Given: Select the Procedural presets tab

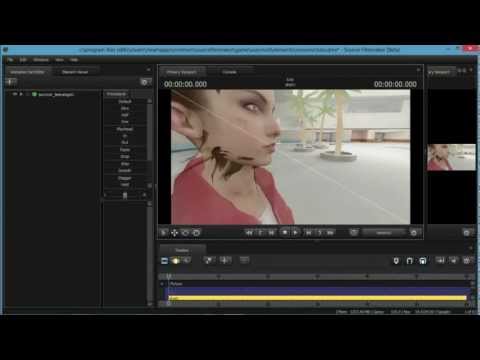Looking at the screenshot, I should click(116, 94).
